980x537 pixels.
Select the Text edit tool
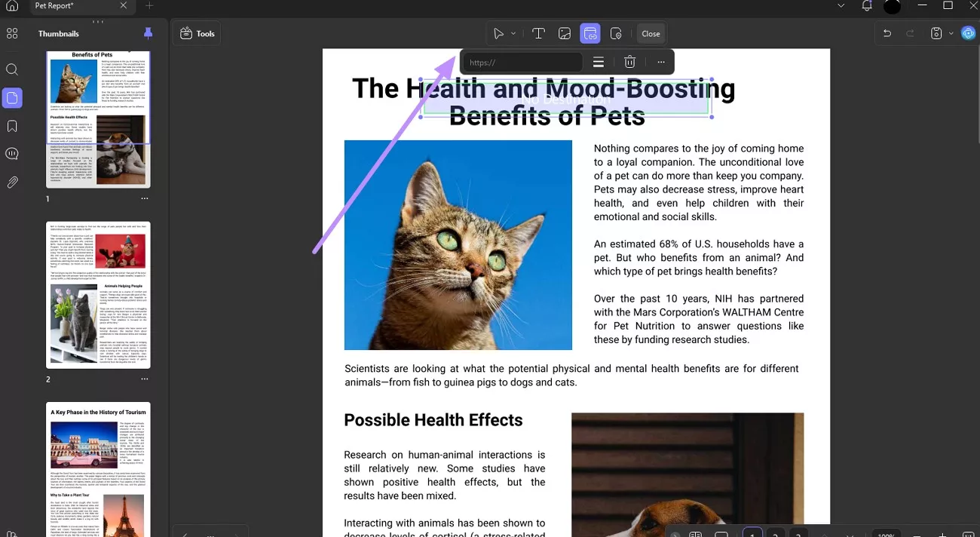click(538, 33)
